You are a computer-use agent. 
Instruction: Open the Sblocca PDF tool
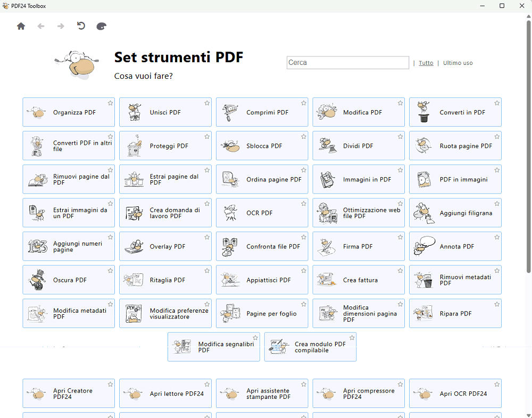[262, 146]
